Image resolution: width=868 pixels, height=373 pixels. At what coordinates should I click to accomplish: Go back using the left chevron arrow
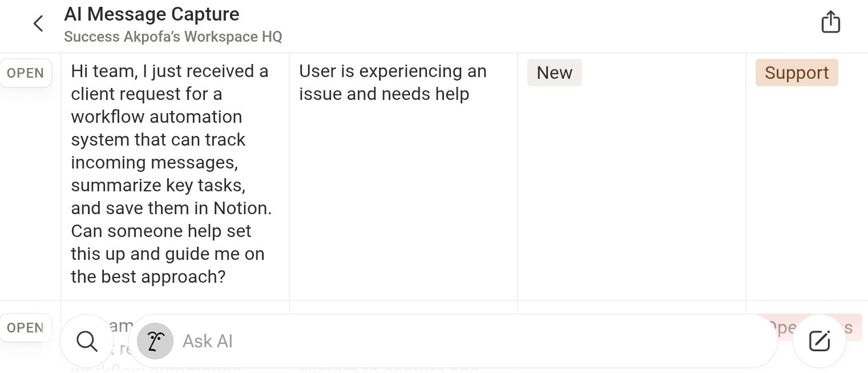coord(38,24)
